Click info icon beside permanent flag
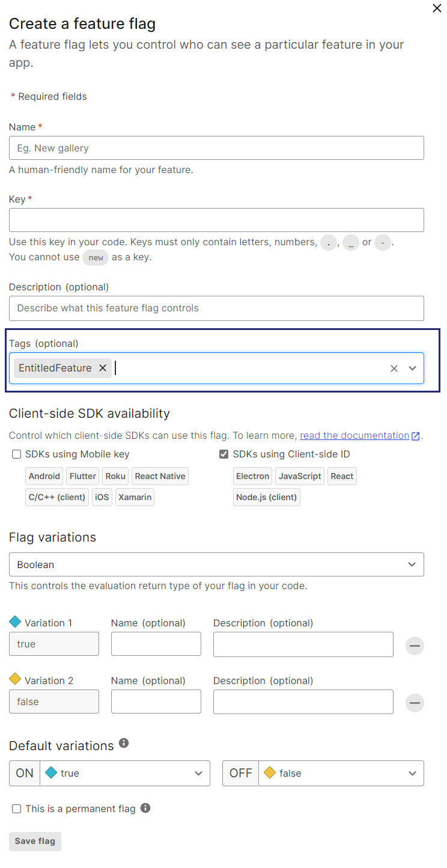The height and width of the screenshot is (868, 447). (x=145, y=808)
